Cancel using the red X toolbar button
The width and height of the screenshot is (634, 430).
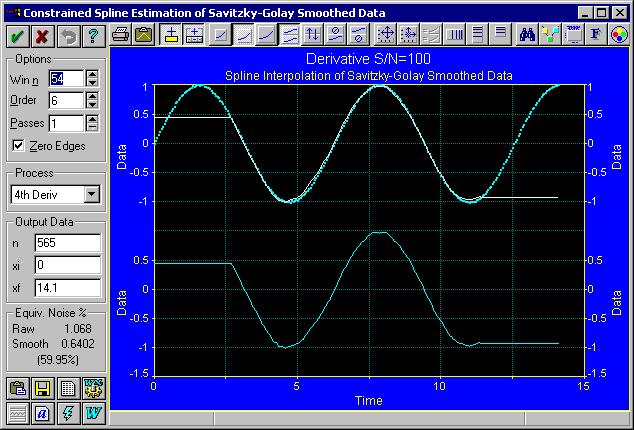[42, 36]
